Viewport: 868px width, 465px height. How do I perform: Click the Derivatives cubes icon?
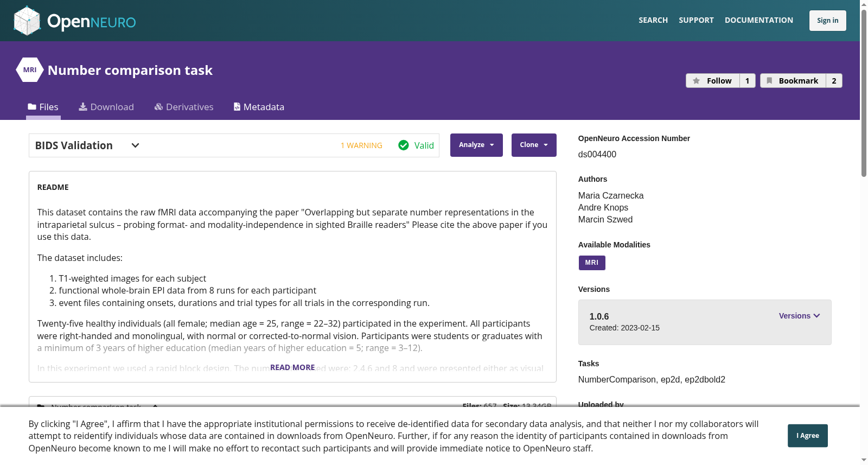158,107
